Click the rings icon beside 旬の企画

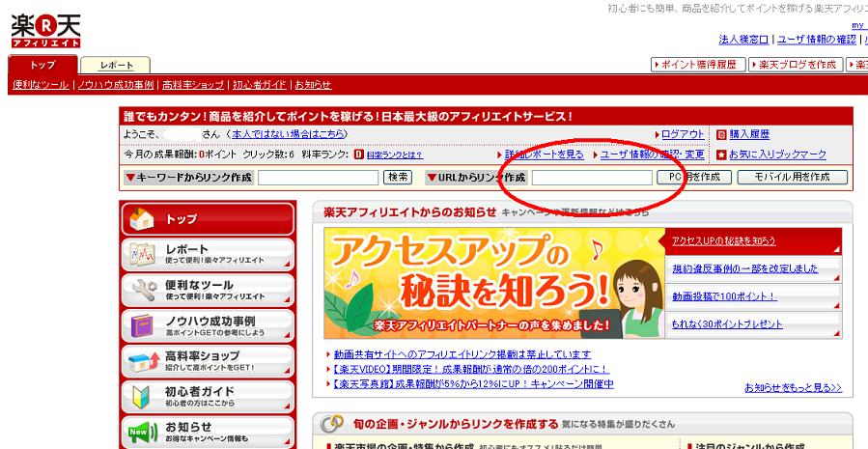(332, 424)
